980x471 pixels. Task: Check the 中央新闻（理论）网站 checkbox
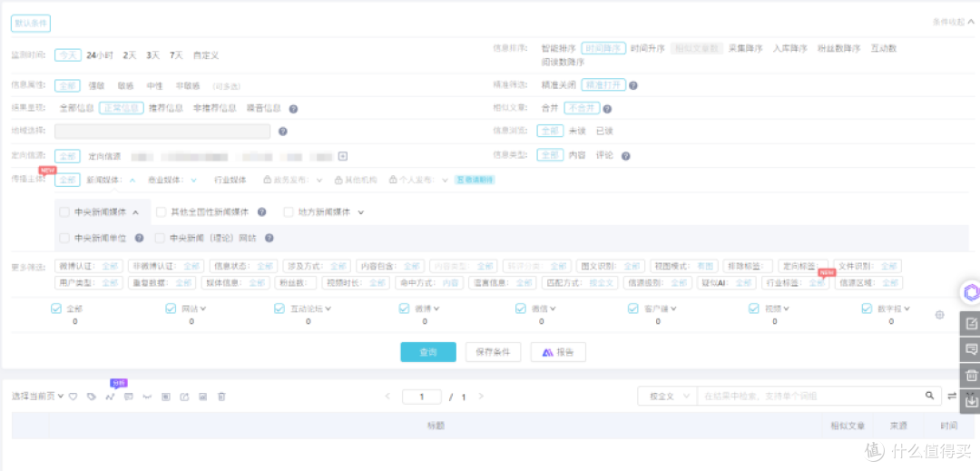160,238
